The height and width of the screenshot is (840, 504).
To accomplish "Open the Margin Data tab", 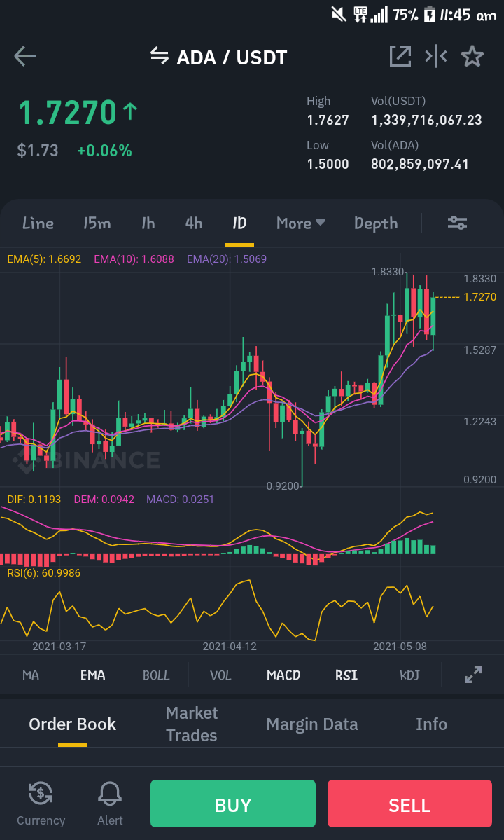I will click(x=312, y=724).
